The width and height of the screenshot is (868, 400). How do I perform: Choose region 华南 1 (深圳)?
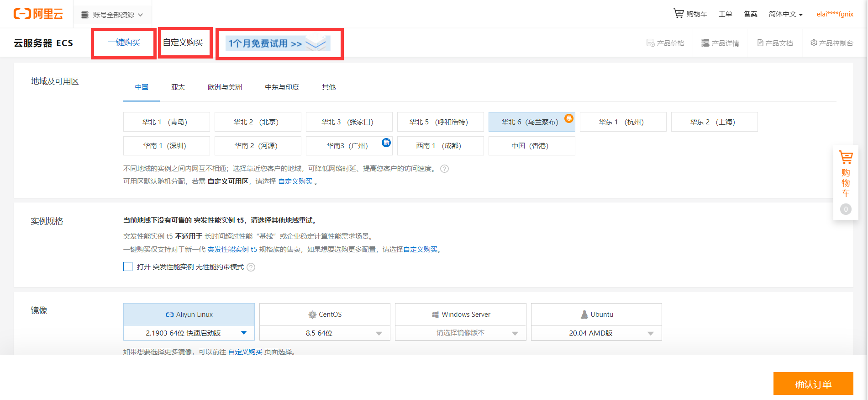tap(167, 145)
